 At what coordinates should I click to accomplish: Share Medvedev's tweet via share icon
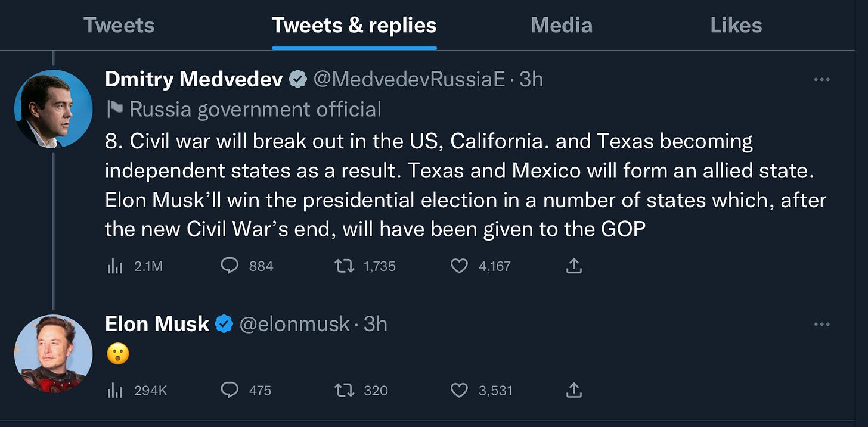click(573, 266)
